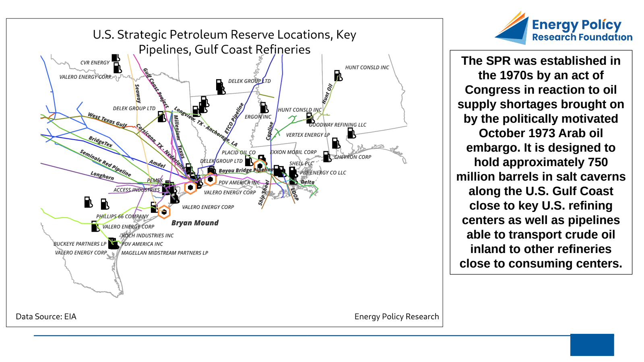Click refinery icon touching the Bryan Mound hexagon
This screenshot has height=362, width=644.
(x=154, y=207)
